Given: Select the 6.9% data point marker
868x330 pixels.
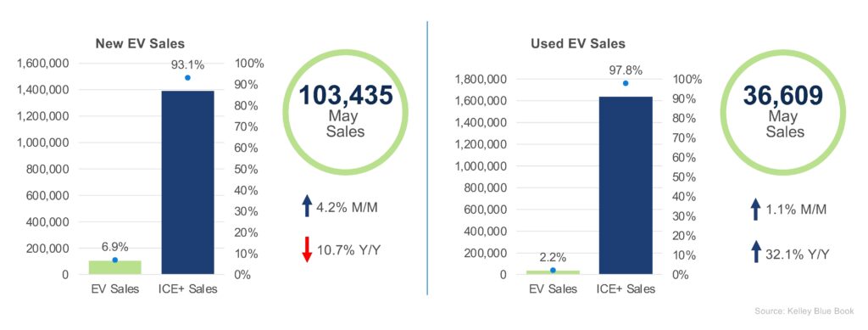Looking at the screenshot, I should coord(115,260).
